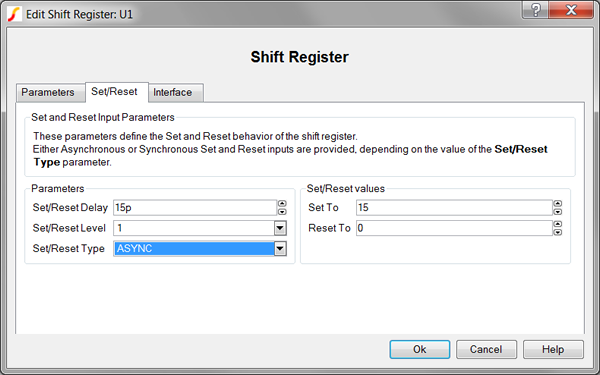Decrement the Set To value
This screenshot has width=600, height=375.
(558, 212)
